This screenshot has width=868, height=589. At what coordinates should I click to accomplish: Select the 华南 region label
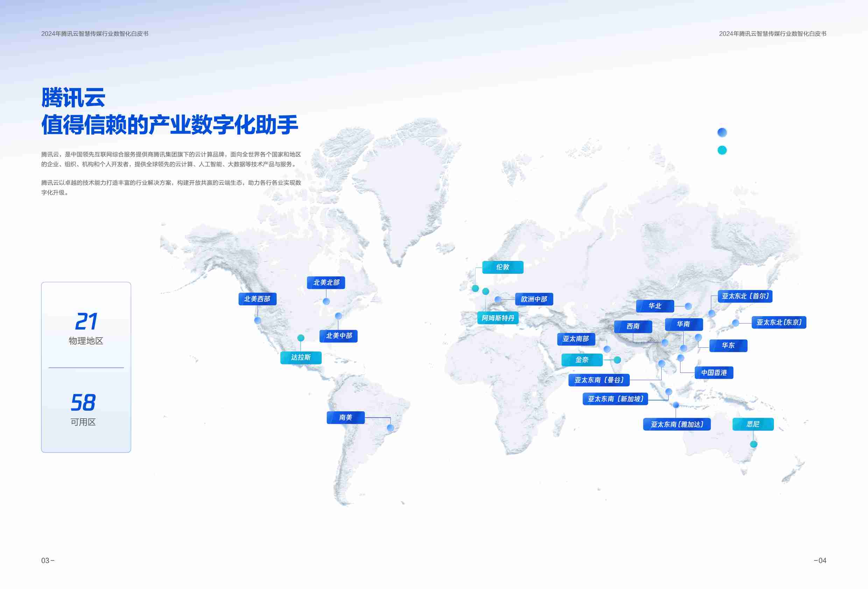point(684,324)
